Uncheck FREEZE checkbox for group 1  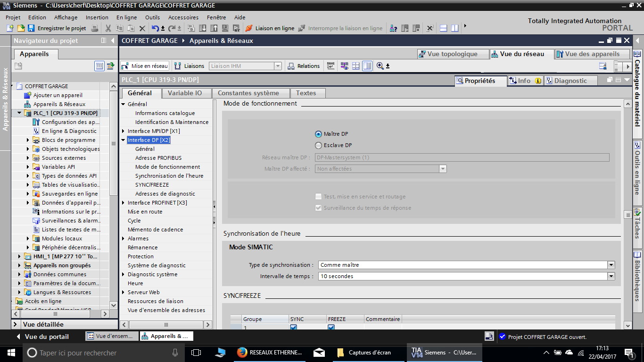pyautogui.click(x=331, y=327)
